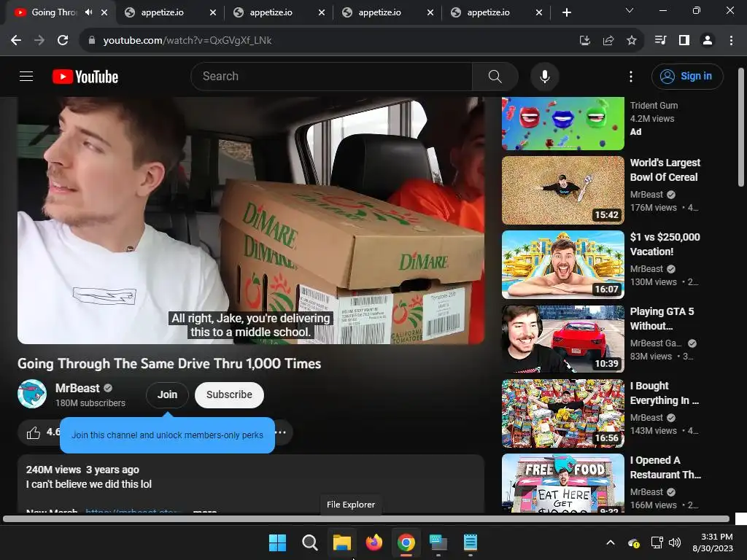Click the security lock icon in address bar

pyautogui.click(x=92, y=41)
